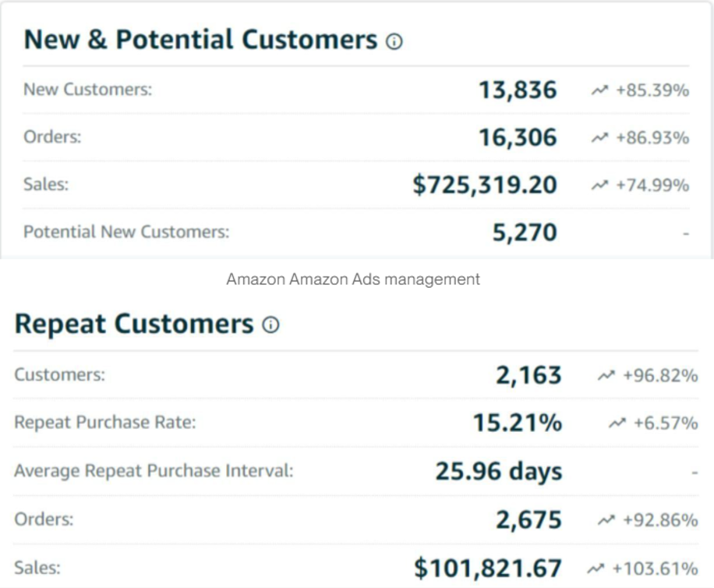Click the Potential New Customers value 5,270

525,232
